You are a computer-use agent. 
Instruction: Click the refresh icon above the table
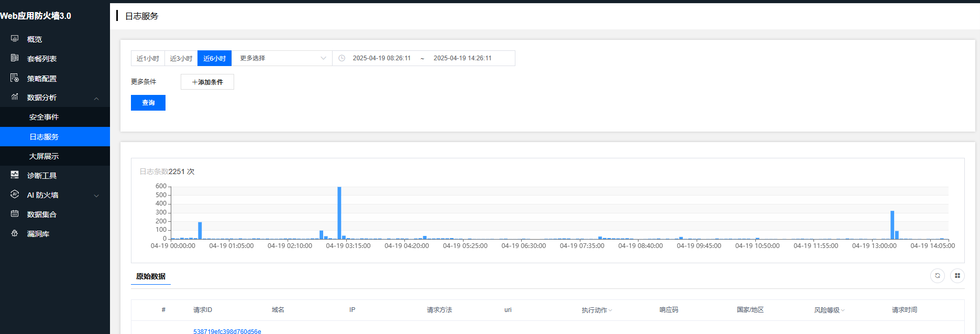[937, 276]
